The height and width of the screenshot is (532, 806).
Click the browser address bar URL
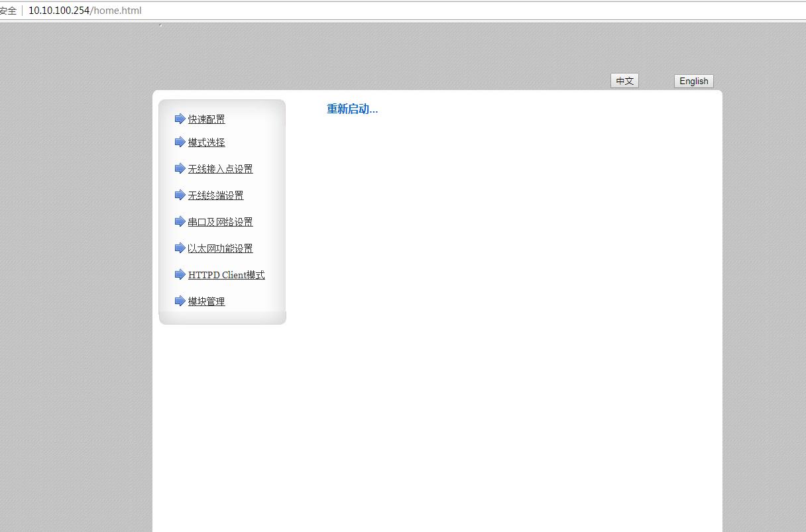85,11
